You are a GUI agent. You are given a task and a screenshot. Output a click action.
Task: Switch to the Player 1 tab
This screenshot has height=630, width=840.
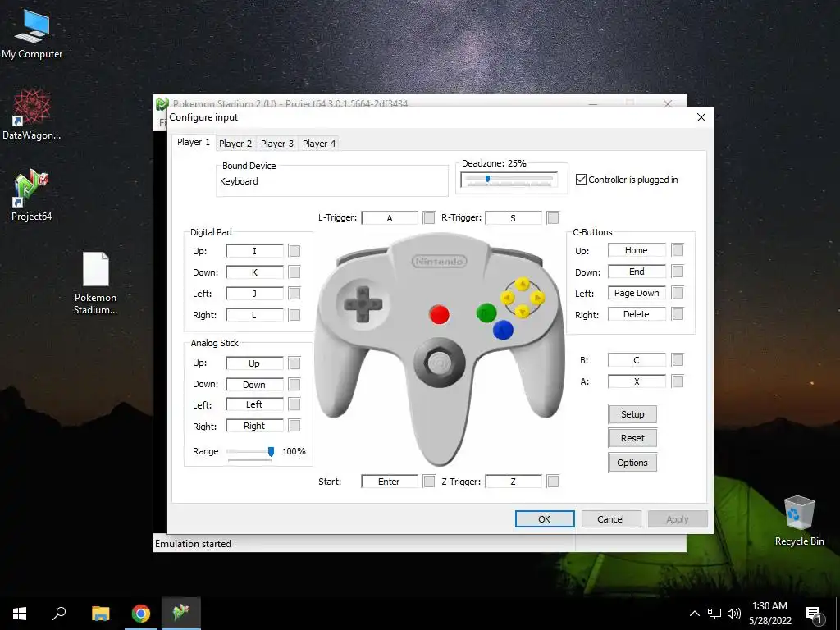[194, 142]
